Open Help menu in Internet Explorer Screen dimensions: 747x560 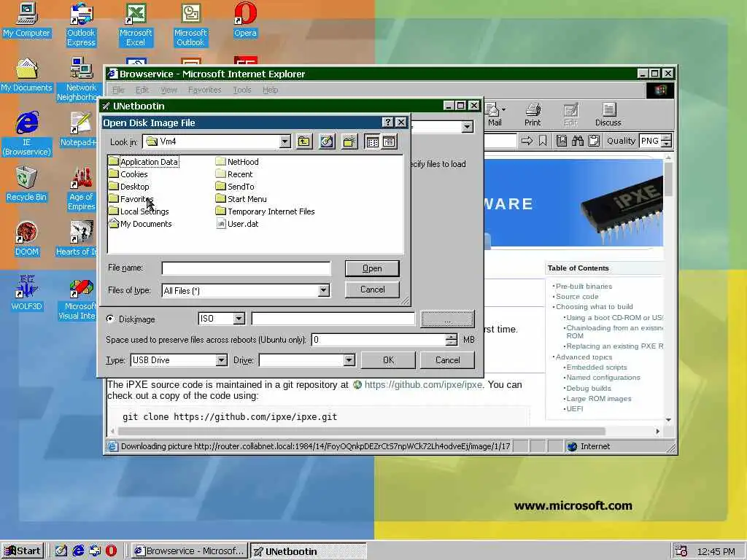[270, 90]
